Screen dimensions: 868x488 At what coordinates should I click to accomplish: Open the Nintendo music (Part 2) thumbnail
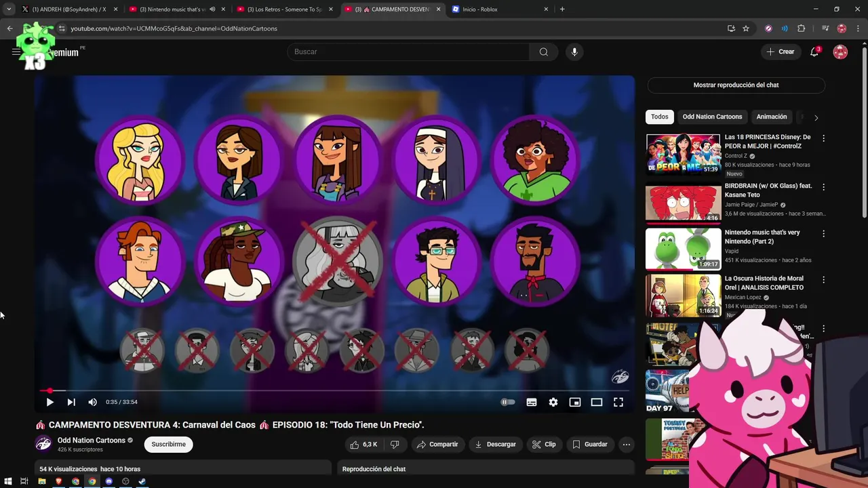684,249
